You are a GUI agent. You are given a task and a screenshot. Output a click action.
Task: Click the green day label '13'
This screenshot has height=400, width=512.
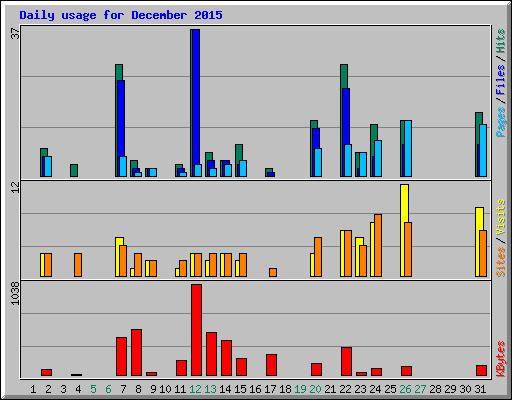pos(210,389)
